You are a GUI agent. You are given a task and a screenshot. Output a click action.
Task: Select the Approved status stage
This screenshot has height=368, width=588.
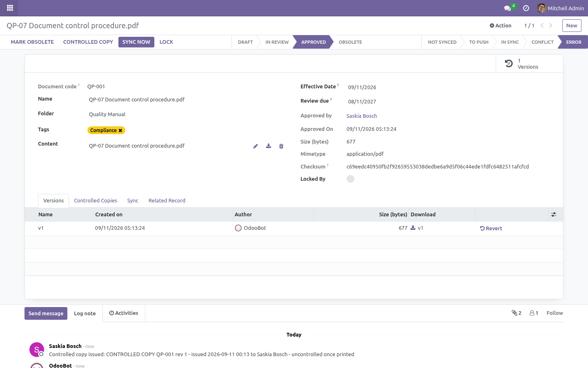click(x=314, y=42)
